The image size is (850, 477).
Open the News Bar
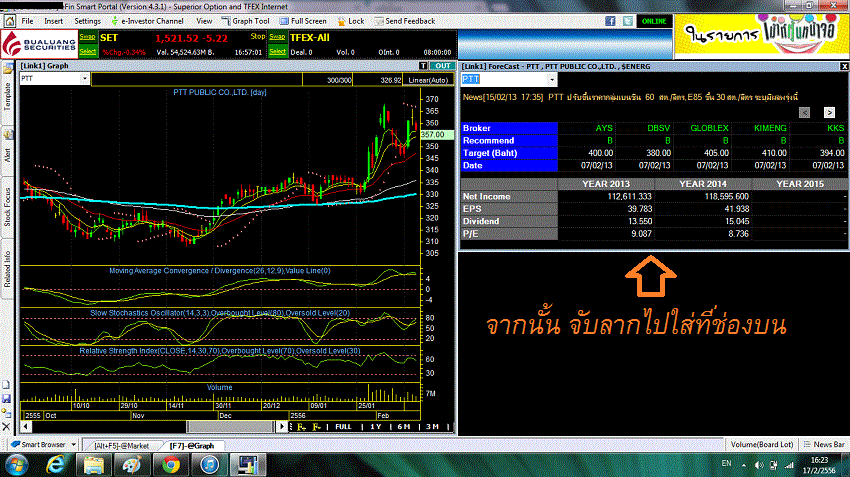click(x=825, y=444)
